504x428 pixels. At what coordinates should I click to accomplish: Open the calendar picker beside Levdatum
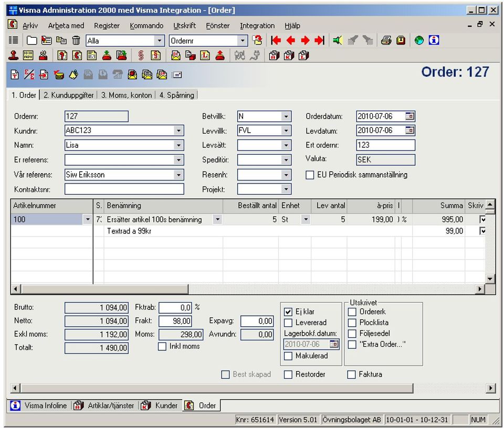pyautogui.click(x=410, y=130)
